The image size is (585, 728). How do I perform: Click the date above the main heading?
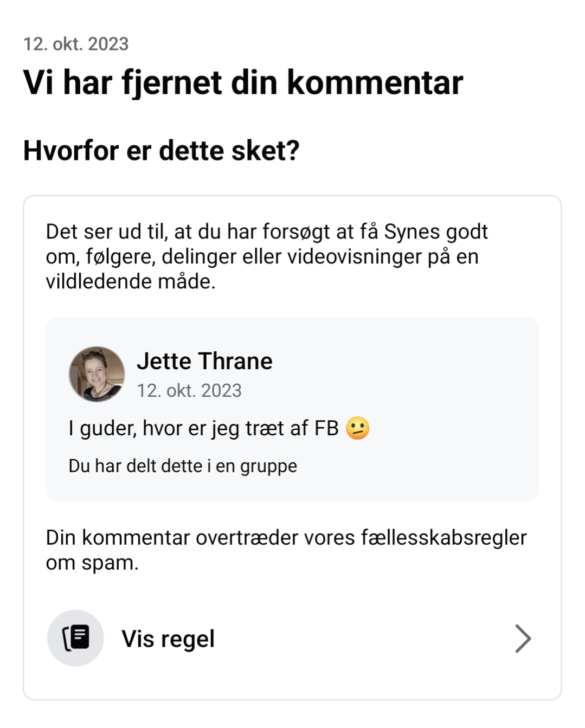pos(76,44)
